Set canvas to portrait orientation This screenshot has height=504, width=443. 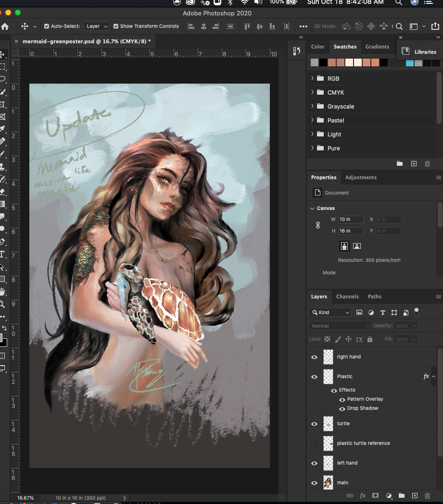(344, 246)
